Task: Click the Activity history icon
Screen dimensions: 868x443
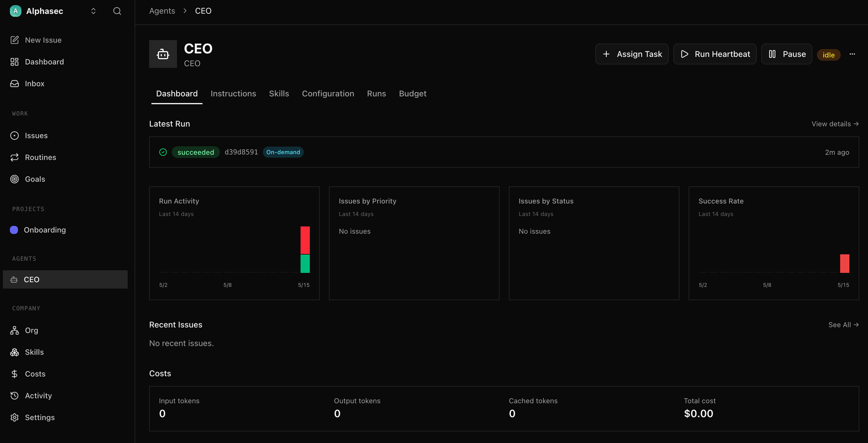Action: 14,396
